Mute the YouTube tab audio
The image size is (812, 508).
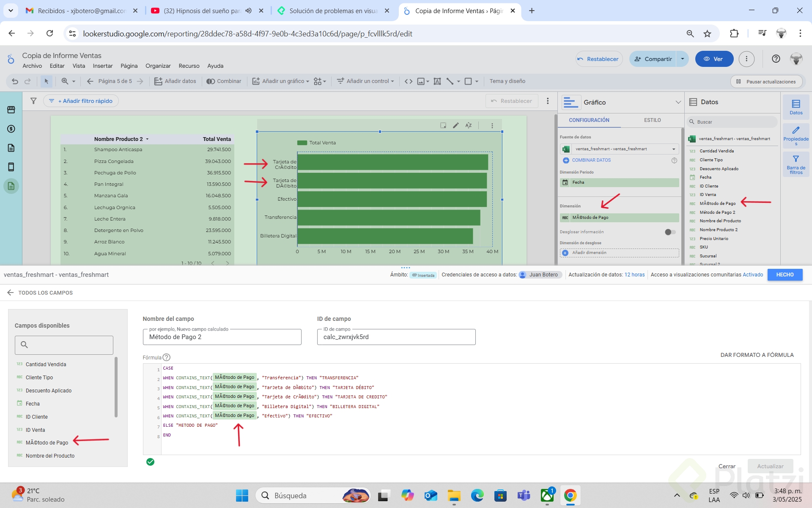coord(249,11)
